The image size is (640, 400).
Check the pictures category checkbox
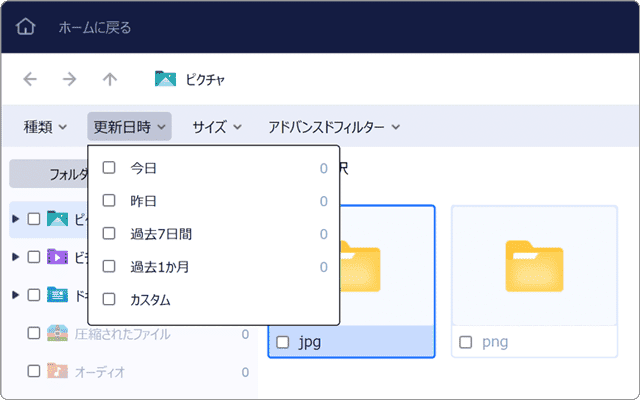[x=34, y=219]
